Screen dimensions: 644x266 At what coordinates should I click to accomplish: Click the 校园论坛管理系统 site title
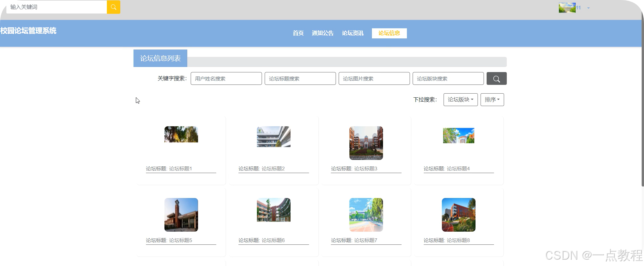tap(28, 31)
